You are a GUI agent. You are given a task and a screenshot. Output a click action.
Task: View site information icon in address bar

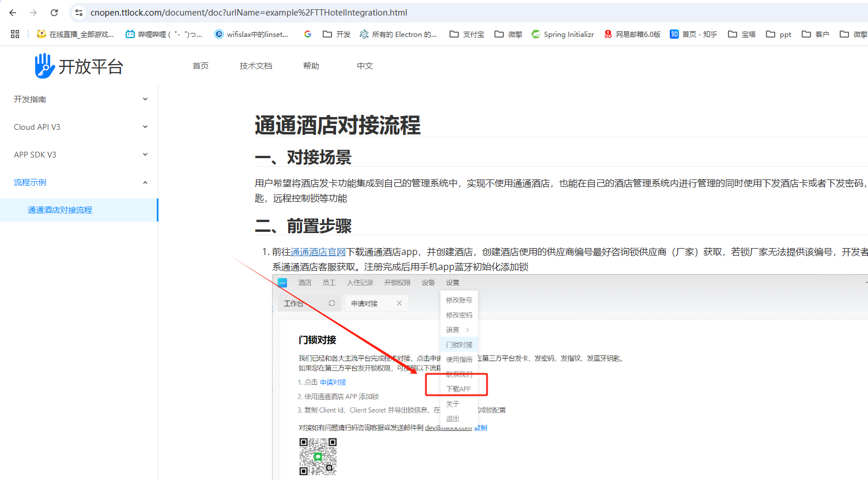(79, 12)
